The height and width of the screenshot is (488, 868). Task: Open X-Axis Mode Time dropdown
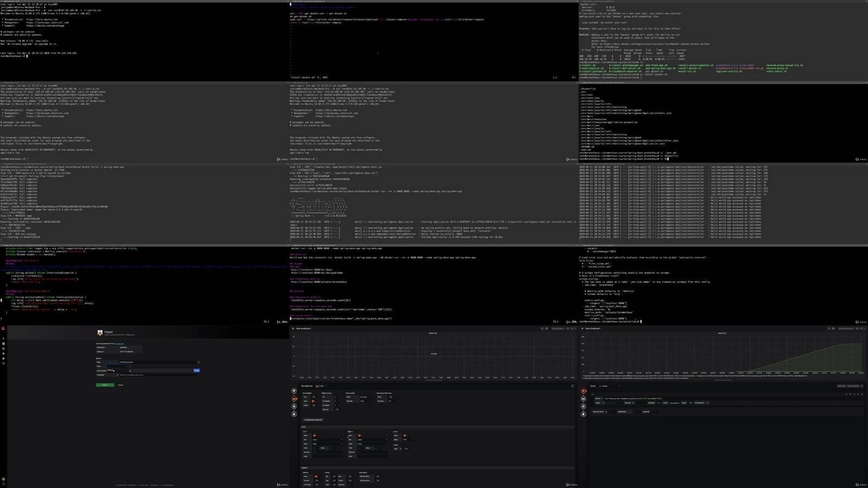tap(409, 440)
